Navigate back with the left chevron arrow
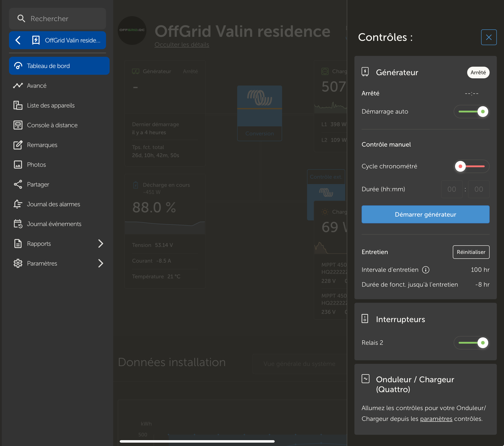The height and width of the screenshot is (446, 504). pyautogui.click(x=18, y=40)
